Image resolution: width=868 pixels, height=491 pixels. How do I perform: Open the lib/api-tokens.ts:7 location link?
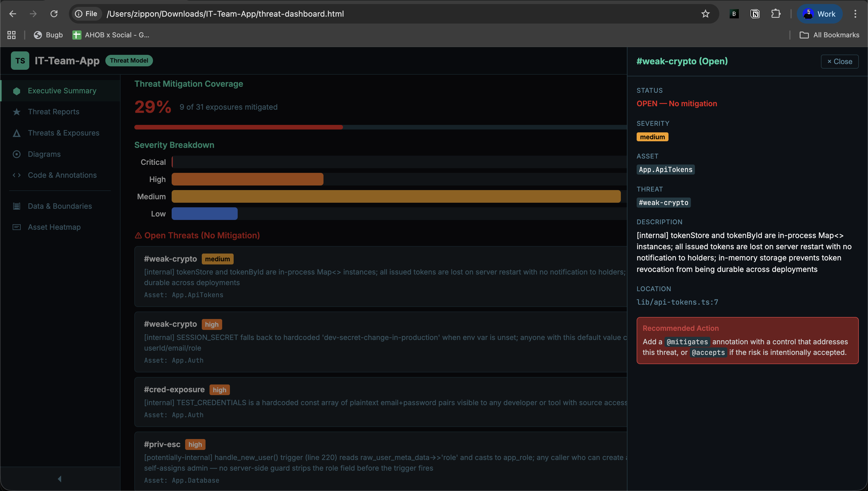click(x=677, y=302)
